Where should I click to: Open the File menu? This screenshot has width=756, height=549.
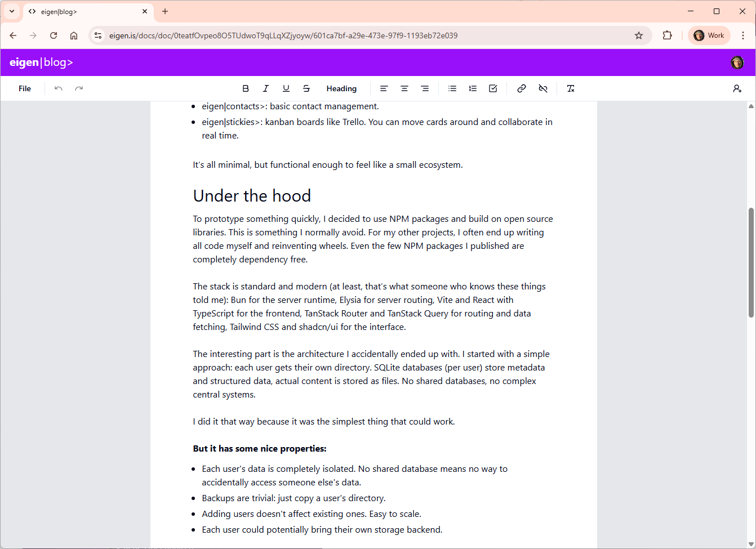(25, 88)
